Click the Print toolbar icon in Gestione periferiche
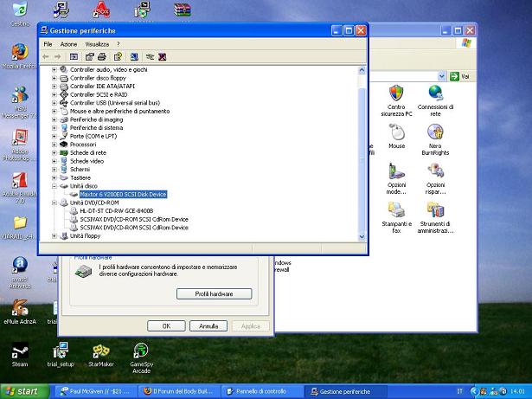Viewport: 532px width, 399px height. click(x=103, y=57)
